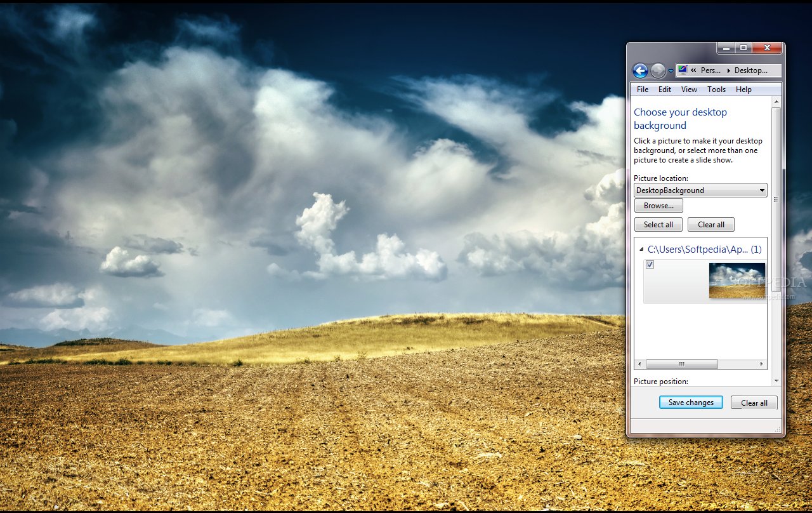This screenshot has height=513, width=812.
Task: Open the recent pages dropdown arrow
Action: pos(671,71)
